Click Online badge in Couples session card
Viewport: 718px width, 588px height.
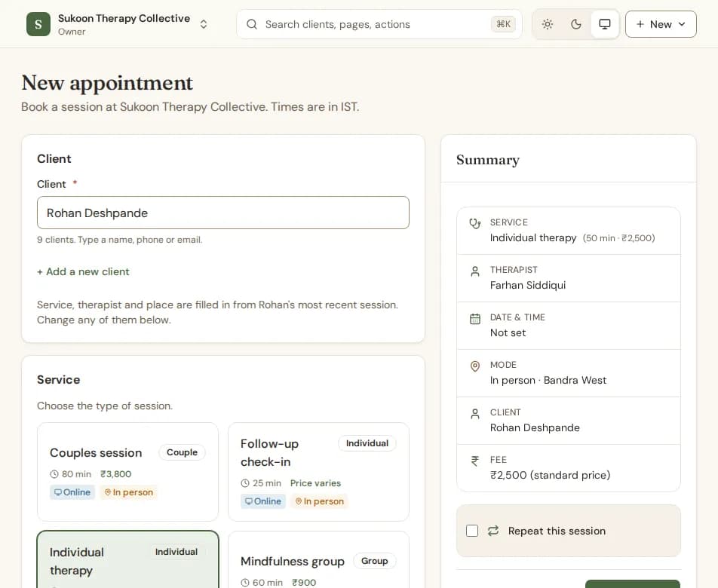tap(72, 492)
